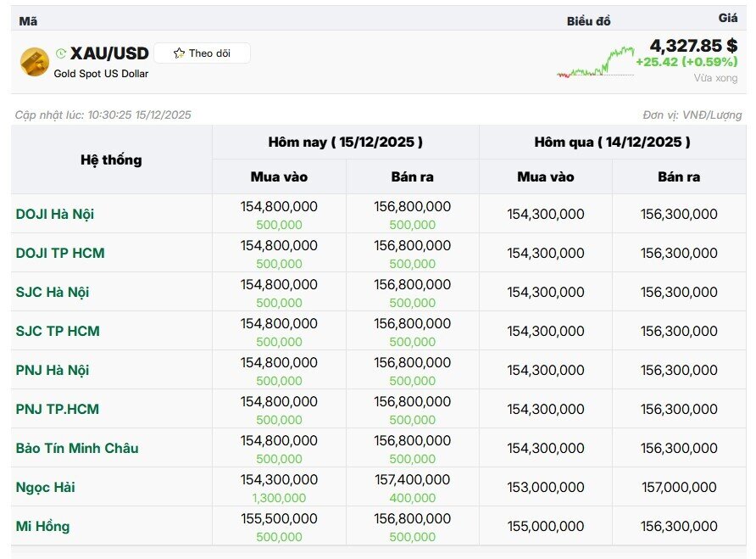Image resolution: width=756 pixels, height=559 pixels.
Task: Open the DOJI Hà Nội system link
Action: coord(55,214)
